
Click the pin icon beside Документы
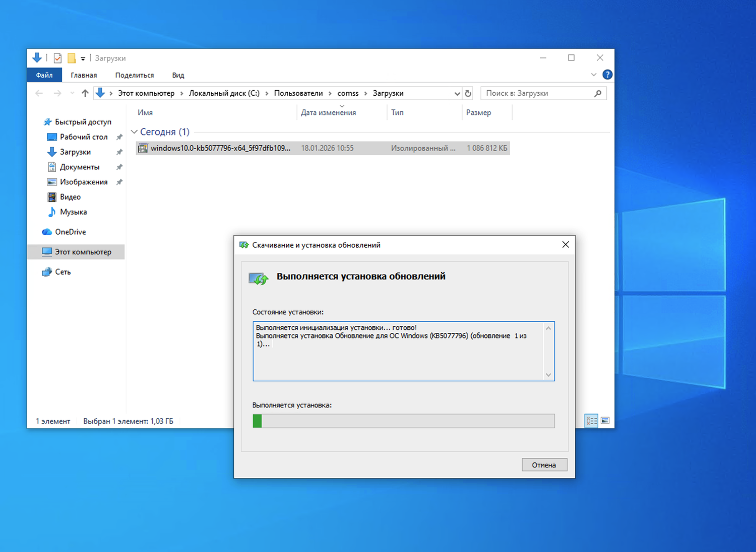(119, 167)
